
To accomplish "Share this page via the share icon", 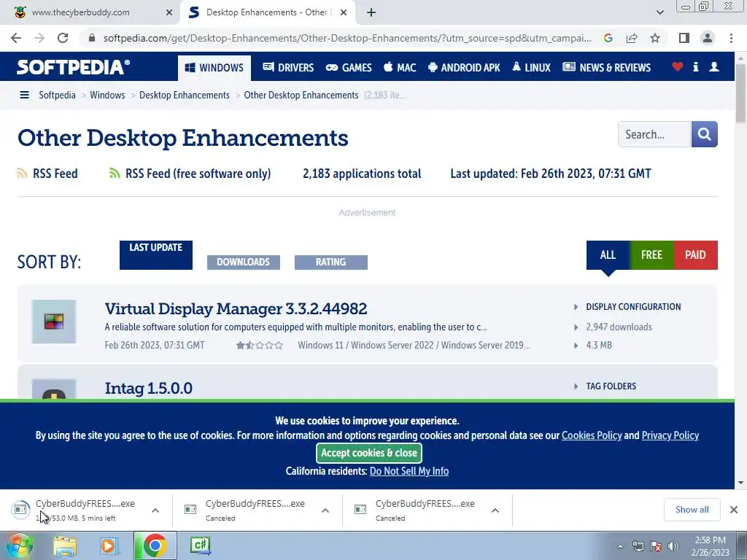I will (x=632, y=38).
